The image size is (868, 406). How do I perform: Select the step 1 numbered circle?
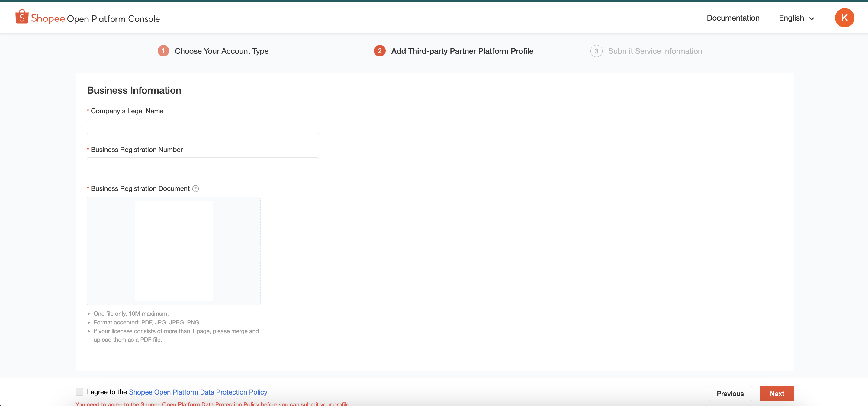163,51
